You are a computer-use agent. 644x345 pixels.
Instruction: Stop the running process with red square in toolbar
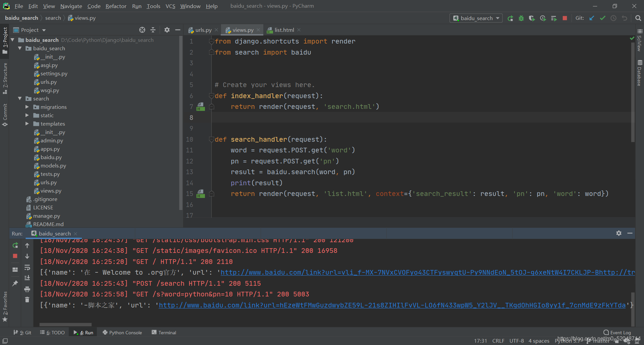click(565, 18)
